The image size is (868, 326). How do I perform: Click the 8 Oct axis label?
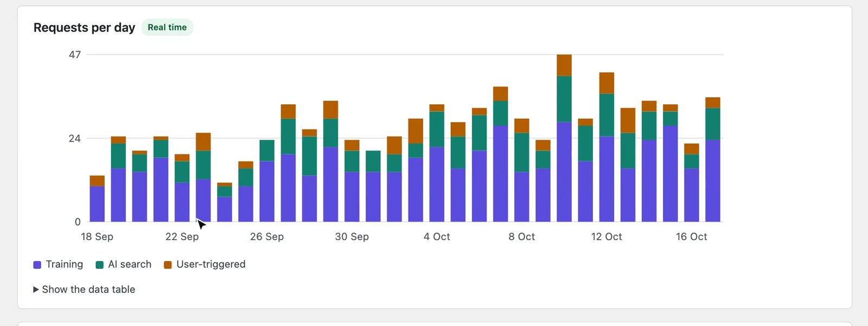tap(522, 236)
